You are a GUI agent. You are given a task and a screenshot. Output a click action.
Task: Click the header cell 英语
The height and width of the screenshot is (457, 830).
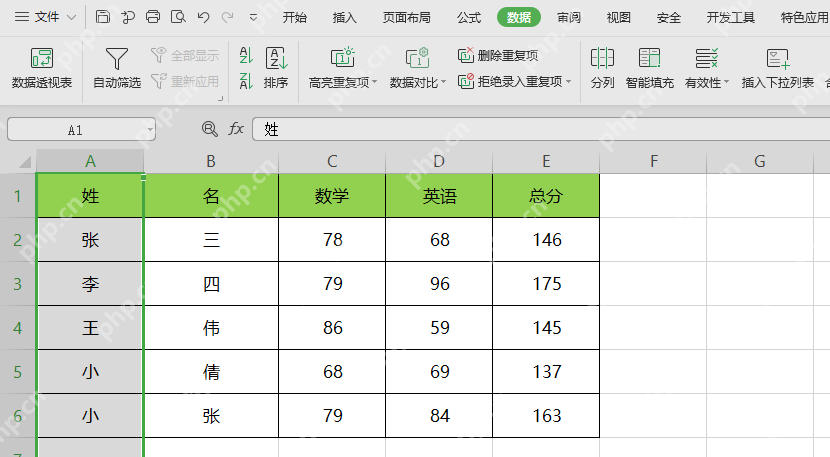click(439, 196)
